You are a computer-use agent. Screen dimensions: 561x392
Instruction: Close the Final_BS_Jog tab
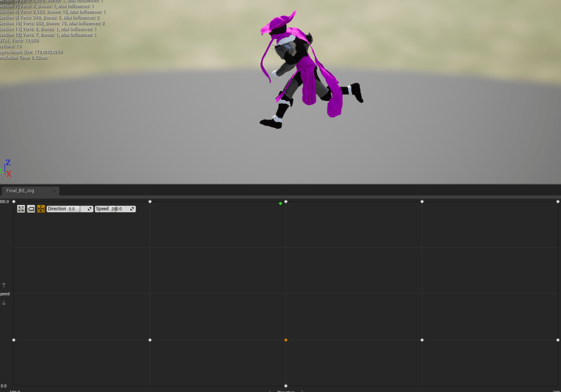coord(54,191)
